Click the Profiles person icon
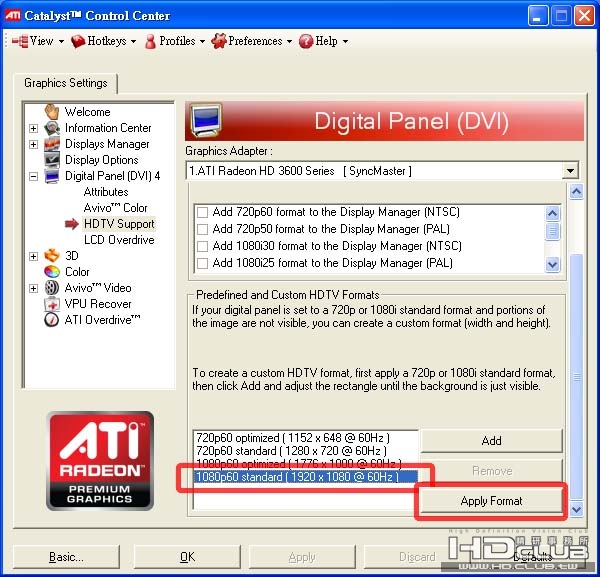This screenshot has height=577, width=600. coord(150,41)
